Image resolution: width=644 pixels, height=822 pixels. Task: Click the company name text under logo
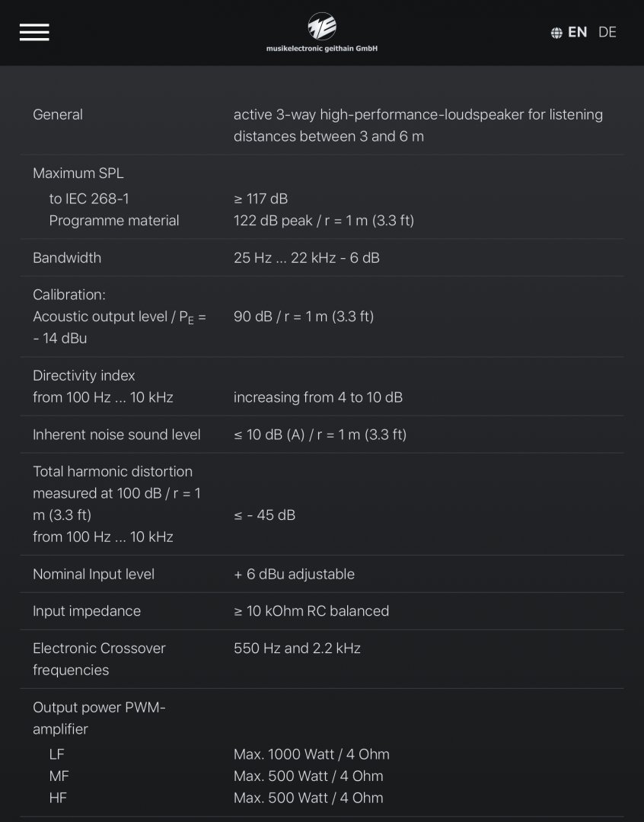point(321,48)
